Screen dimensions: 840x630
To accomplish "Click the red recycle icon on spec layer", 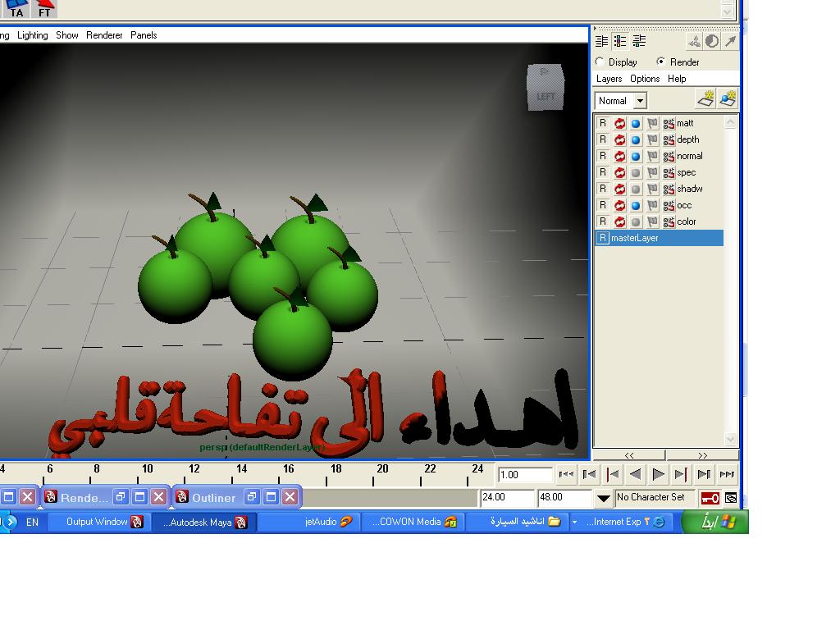I will click(620, 172).
